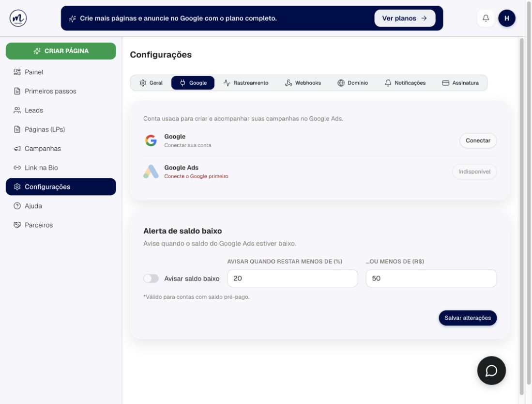Click the Leads people icon
532x404 pixels.
17,110
